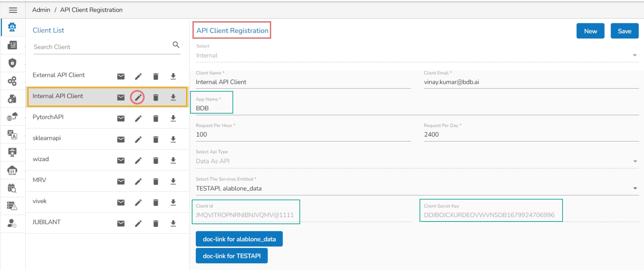Save the API client registration

click(624, 31)
